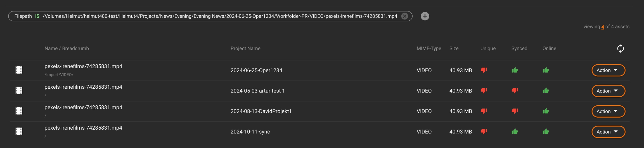The height and width of the screenshot is (148, 644).
Task: Add a new filter with plus icon
Action: (425, 16)
